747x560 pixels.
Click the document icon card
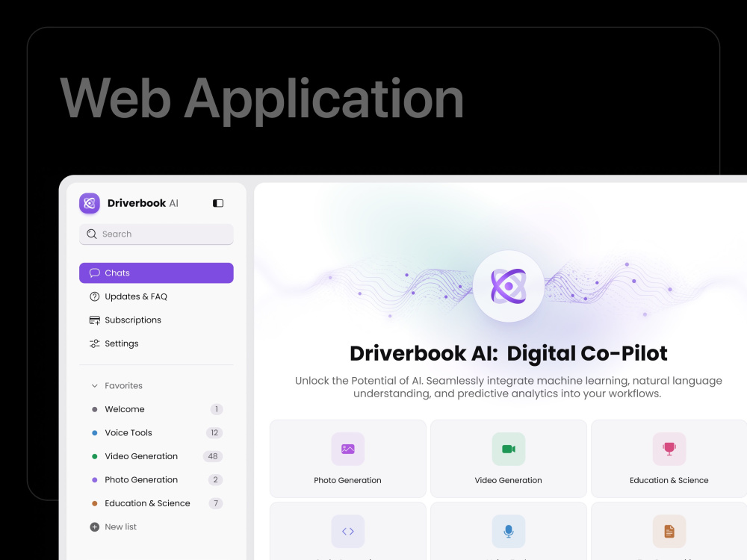point(669,531)
